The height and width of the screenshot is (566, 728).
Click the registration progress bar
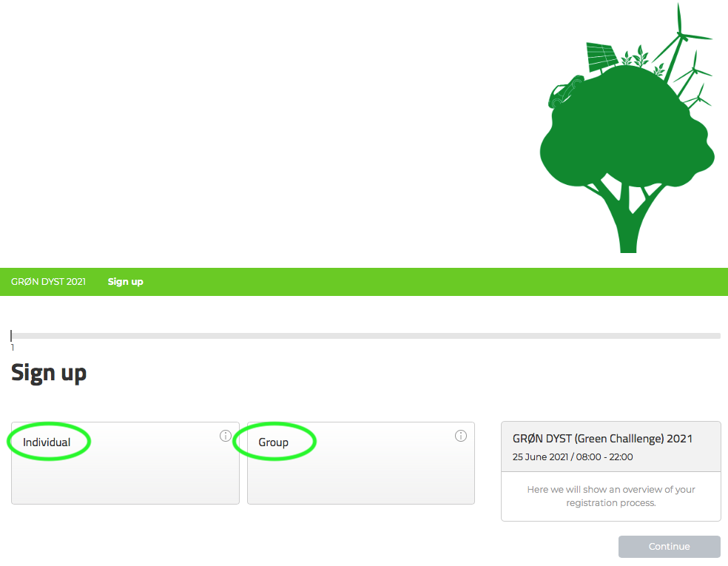365,336
